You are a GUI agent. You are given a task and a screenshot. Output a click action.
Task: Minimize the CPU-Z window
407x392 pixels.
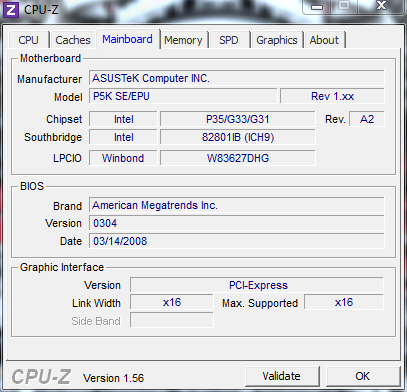tap(317, 6)
